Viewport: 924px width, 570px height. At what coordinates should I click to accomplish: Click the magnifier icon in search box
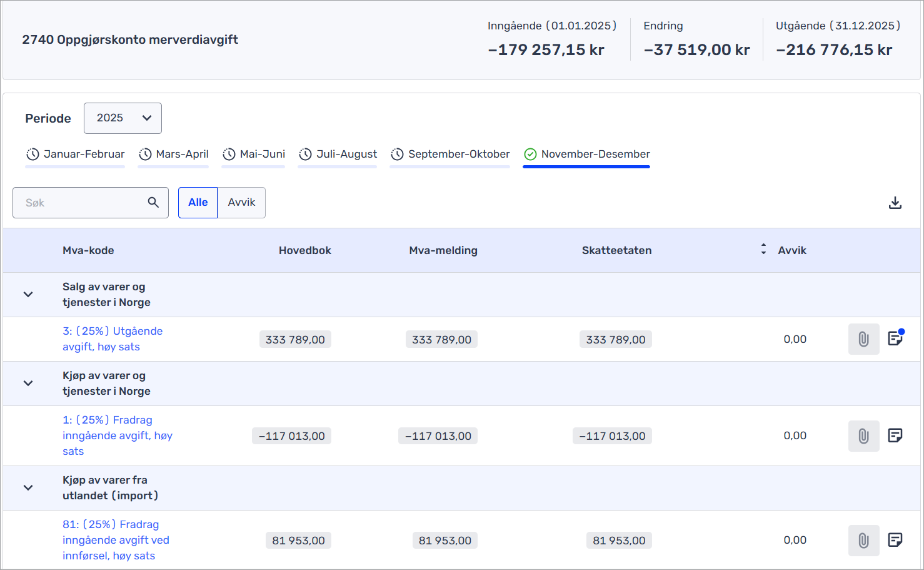[x=153, y=203]
